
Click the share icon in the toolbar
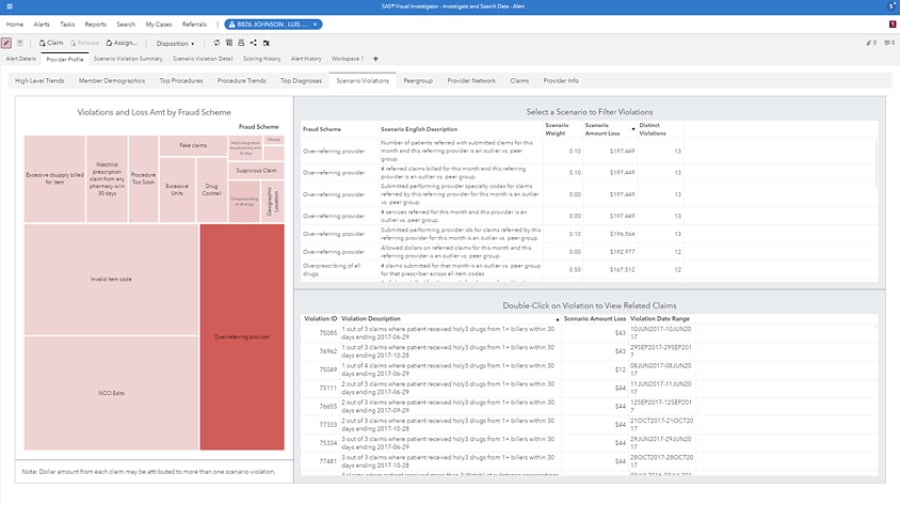pyautogui.click(x=253, y=43)
